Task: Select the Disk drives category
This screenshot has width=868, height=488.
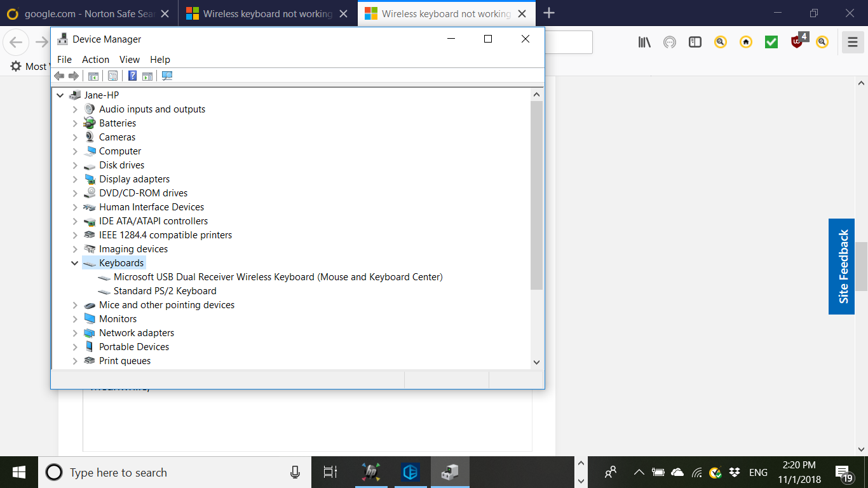Action: [x=121, y=165]
